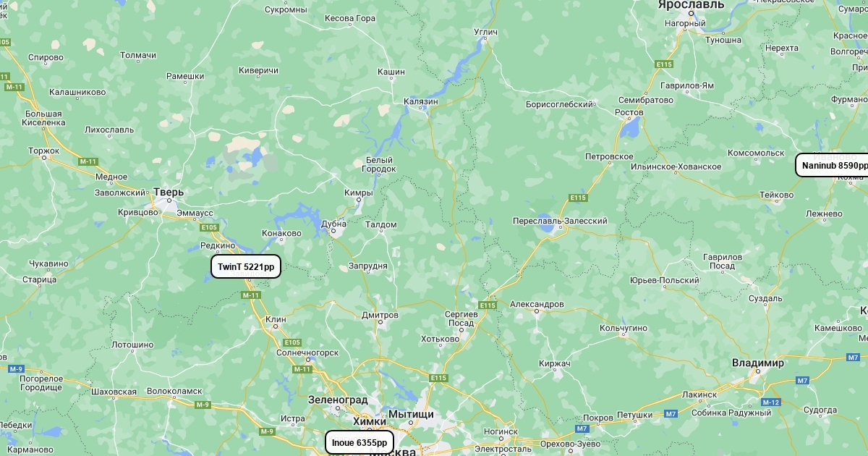Click the E115 shield near Переславль-Залесский
Screen dimensions: 868x456
click(x=578, y=198)
